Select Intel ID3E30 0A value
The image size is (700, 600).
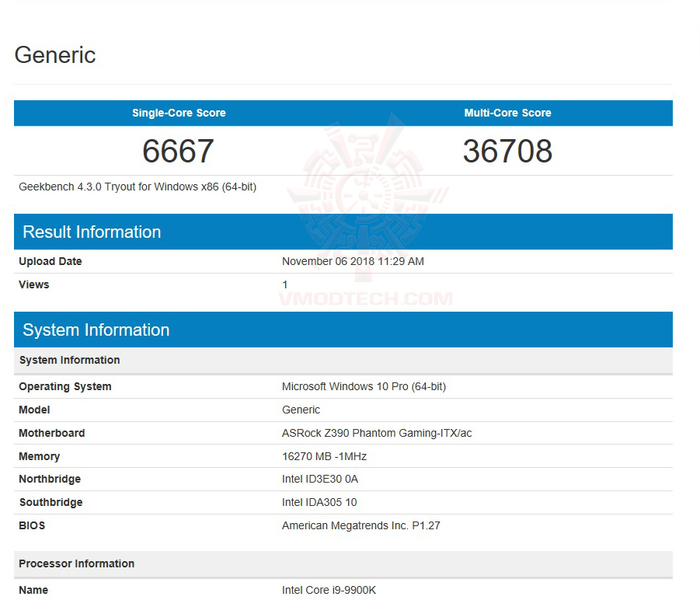pos(319,479)
